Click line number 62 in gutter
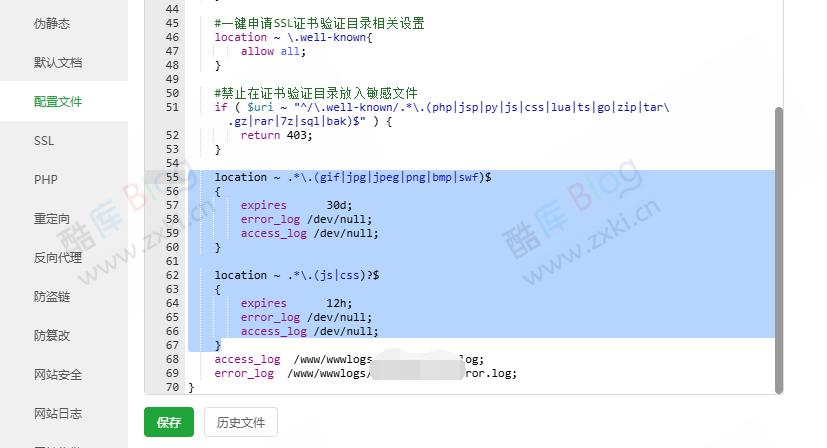 pos(172,275)
